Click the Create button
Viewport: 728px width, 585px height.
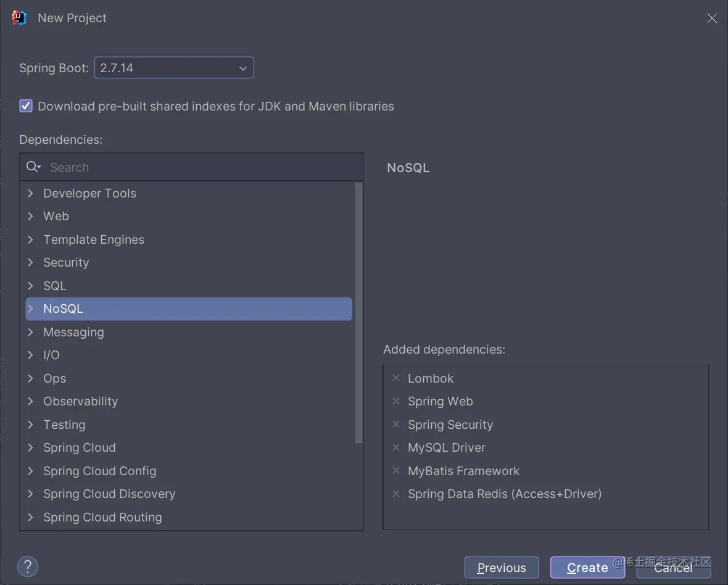click(587, 567)
